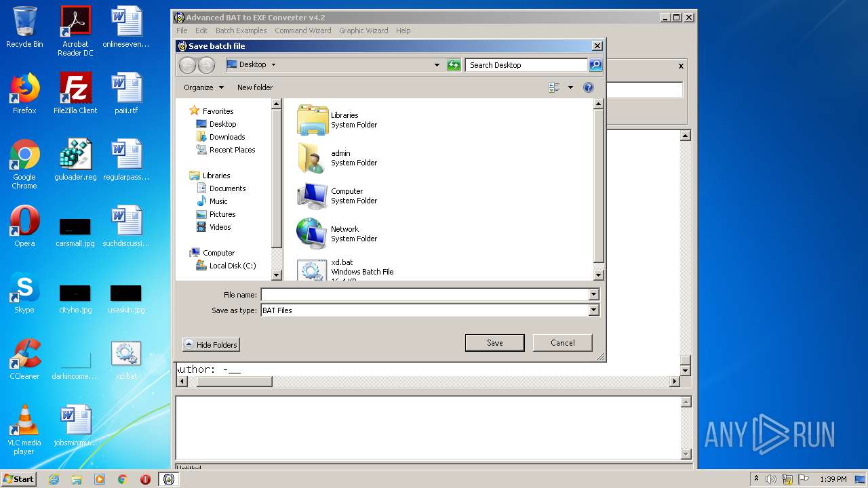Click the change view icon in dialog toolbar
The height and width of the screenshot is (488, 868).
coord(554,87)
